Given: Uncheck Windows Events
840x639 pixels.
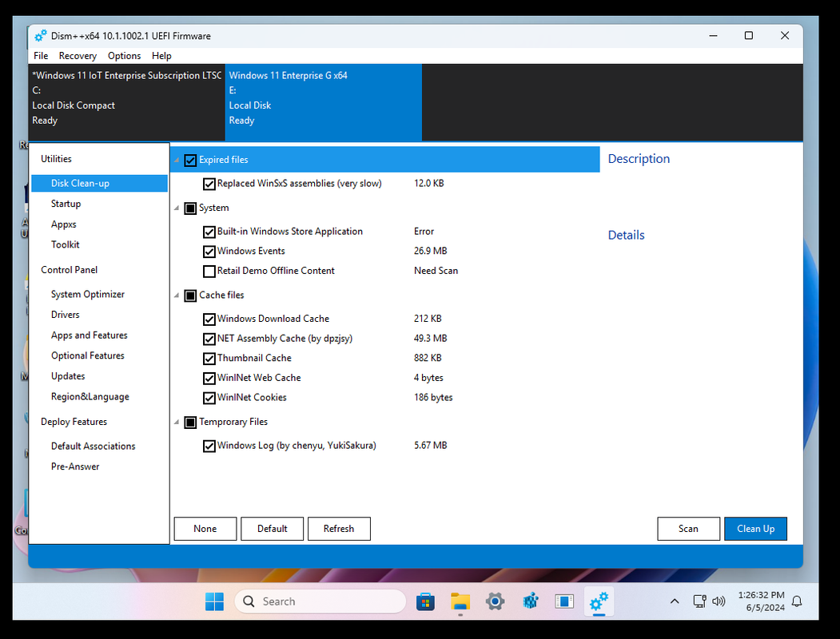Looking at the screenshot, I should 209,251.
